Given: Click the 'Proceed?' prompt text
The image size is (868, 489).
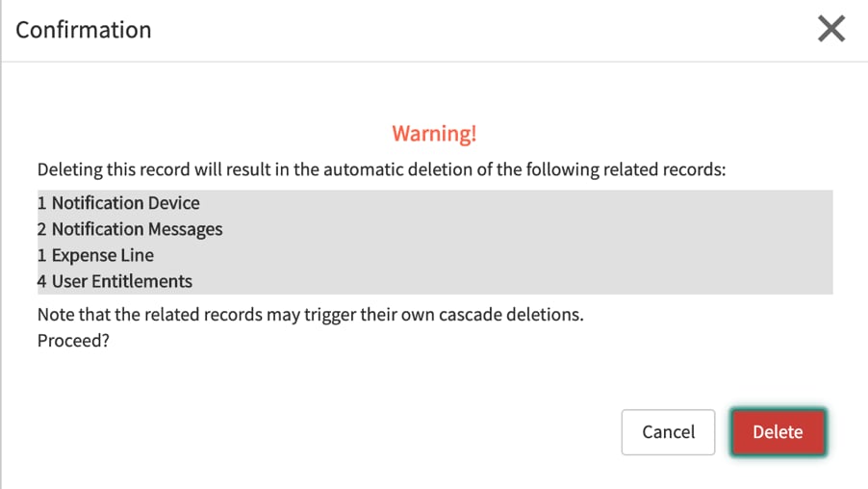Looking at the screenshot, I should 73,341.
